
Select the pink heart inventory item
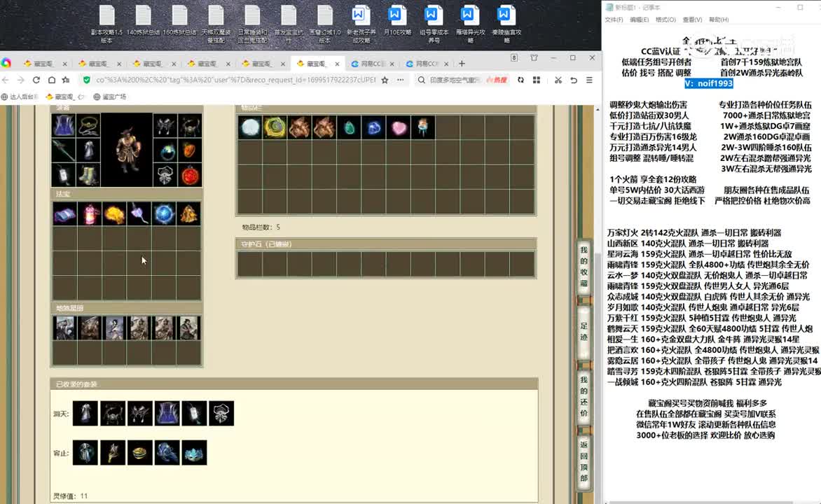399,127
